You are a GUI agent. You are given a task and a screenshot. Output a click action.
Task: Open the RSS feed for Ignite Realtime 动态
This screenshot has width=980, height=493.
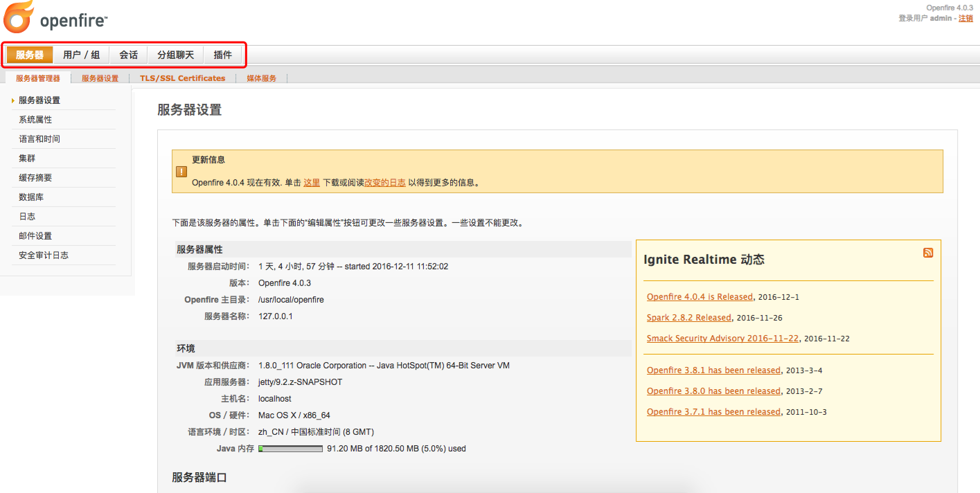(928, 252)
